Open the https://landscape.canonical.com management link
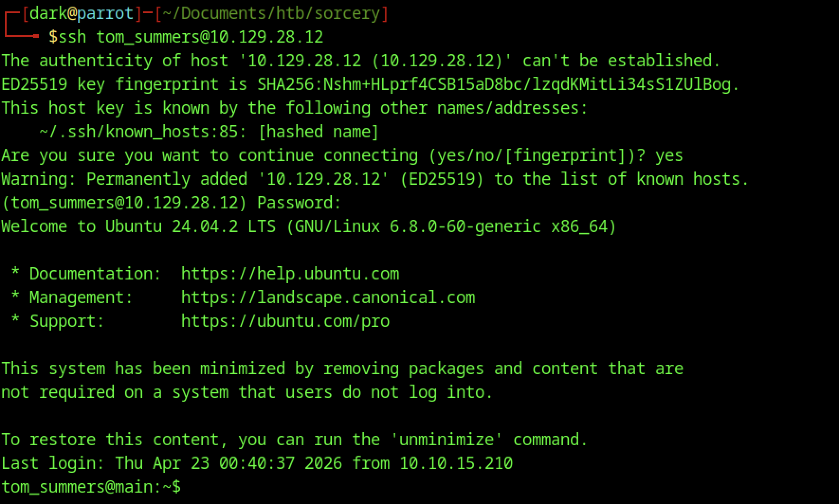 (328, 297)
